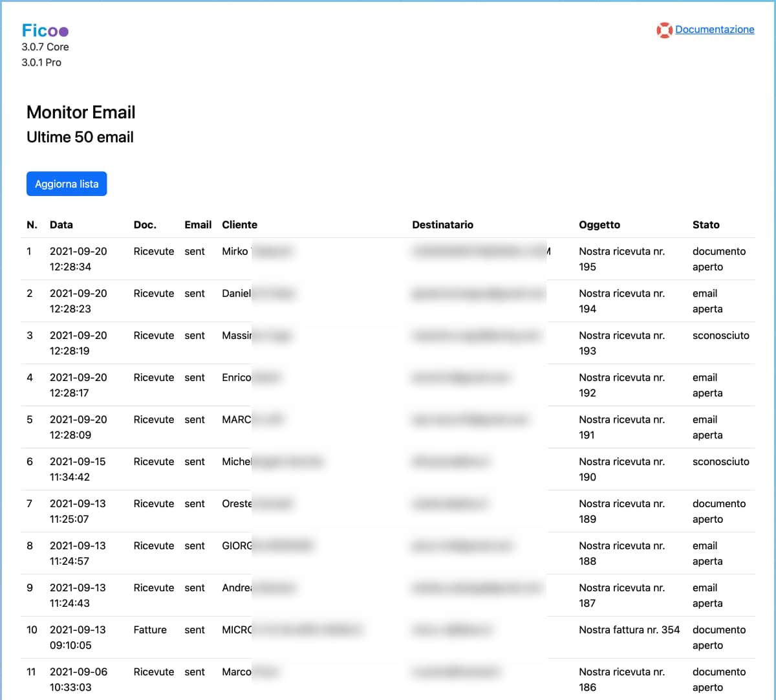This screenshot has height=700, width=776.
Task: Click the Fico logo
Action: tap(45, 30)
